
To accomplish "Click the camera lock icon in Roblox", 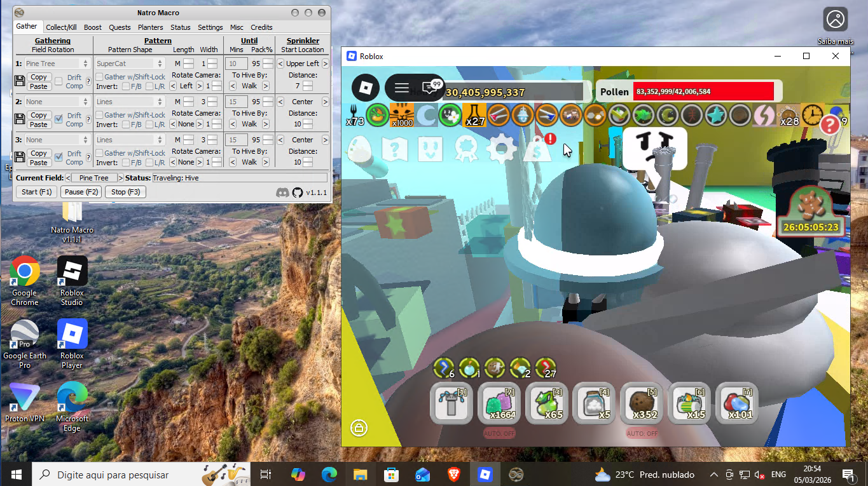I will pos(359,428).
